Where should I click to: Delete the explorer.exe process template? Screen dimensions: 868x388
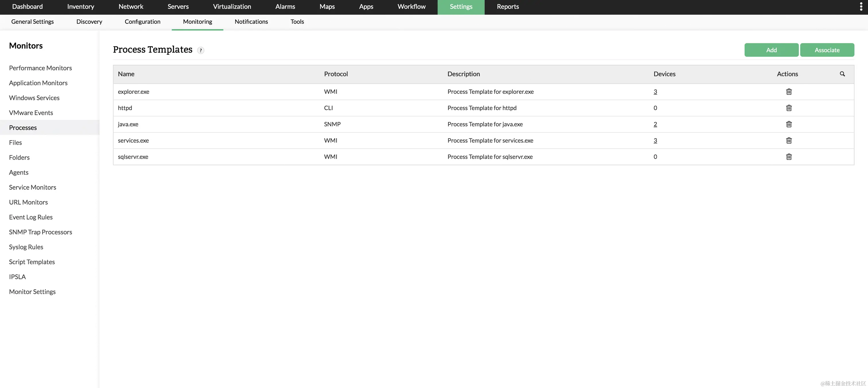point(789,92)
